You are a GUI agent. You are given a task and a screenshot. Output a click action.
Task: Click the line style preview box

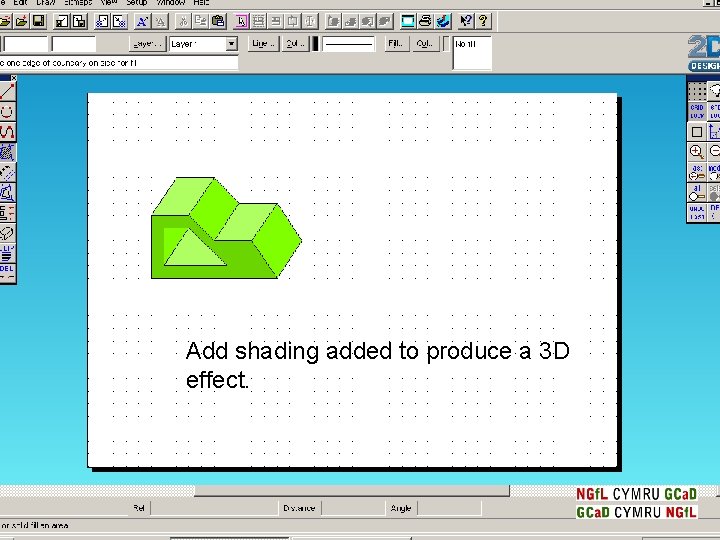coord(349,44)
